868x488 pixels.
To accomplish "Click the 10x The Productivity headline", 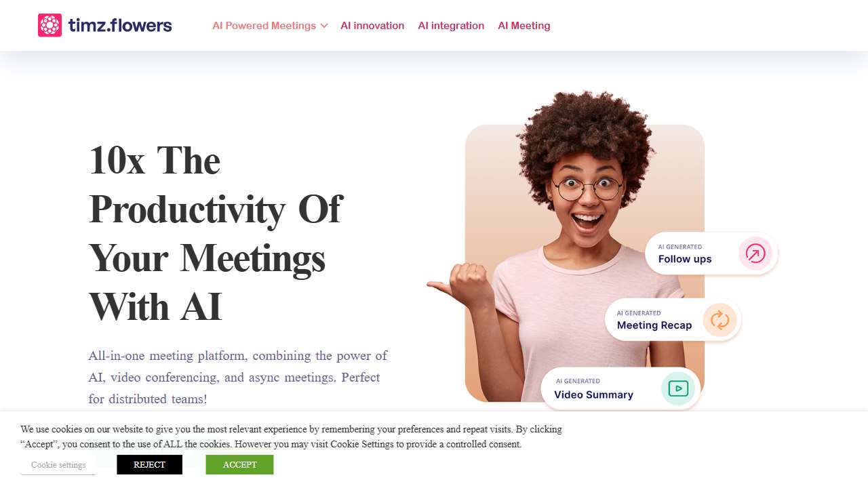I will 216,233.
